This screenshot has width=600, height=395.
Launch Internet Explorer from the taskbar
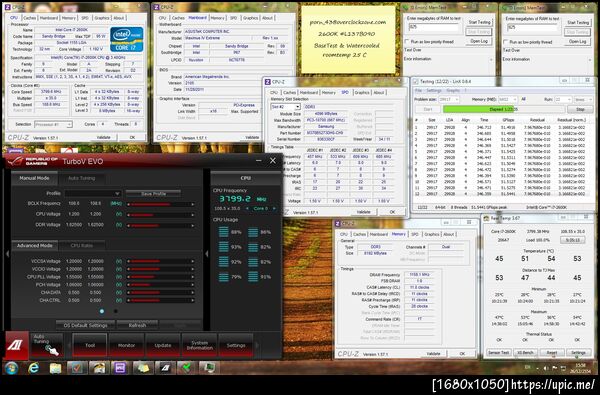(x=34, y=368)
